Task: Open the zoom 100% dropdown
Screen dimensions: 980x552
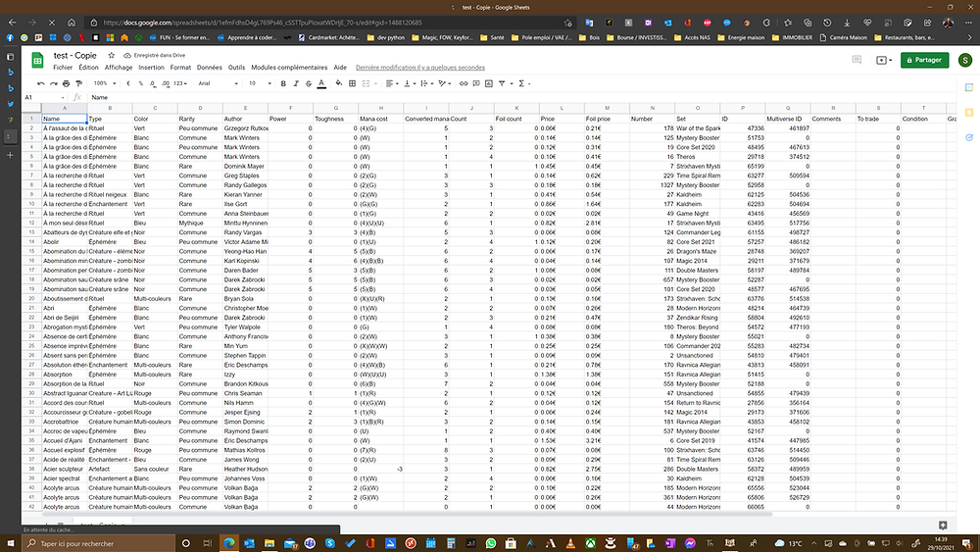Action: coord(105,83)
